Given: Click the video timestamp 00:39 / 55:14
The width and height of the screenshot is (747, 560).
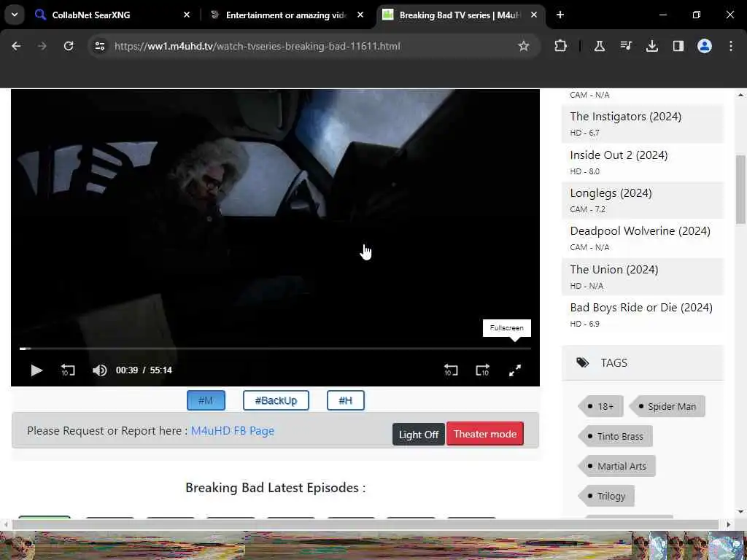Looking at the screenshot, I should (x=144, y=370).
